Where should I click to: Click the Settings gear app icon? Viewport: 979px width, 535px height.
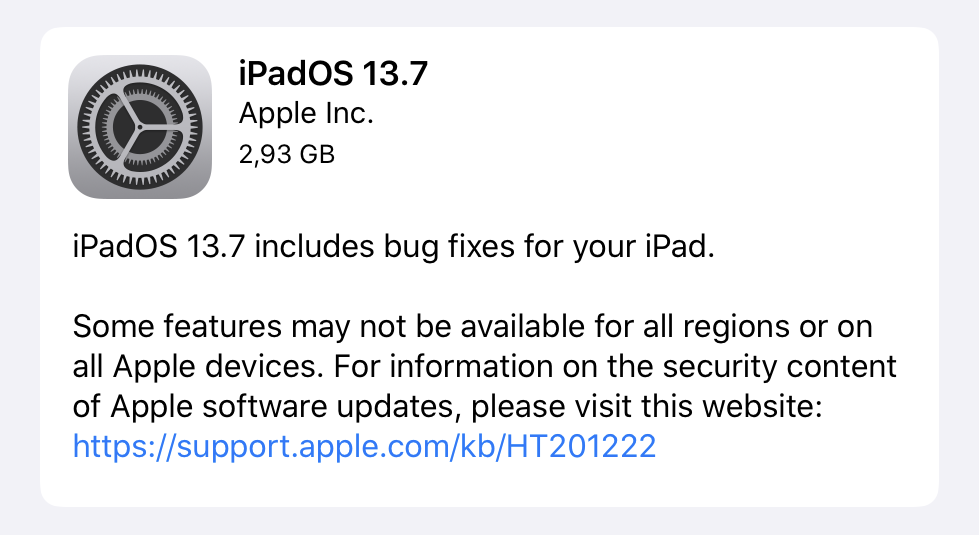(140, 126)
